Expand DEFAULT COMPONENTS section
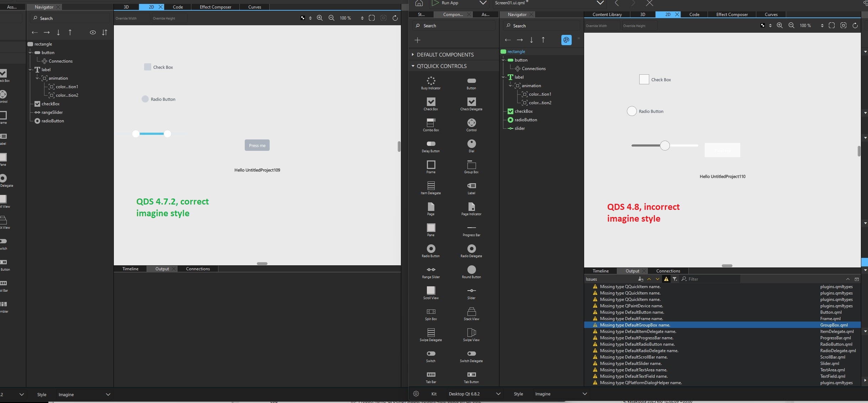 point(413,54)
